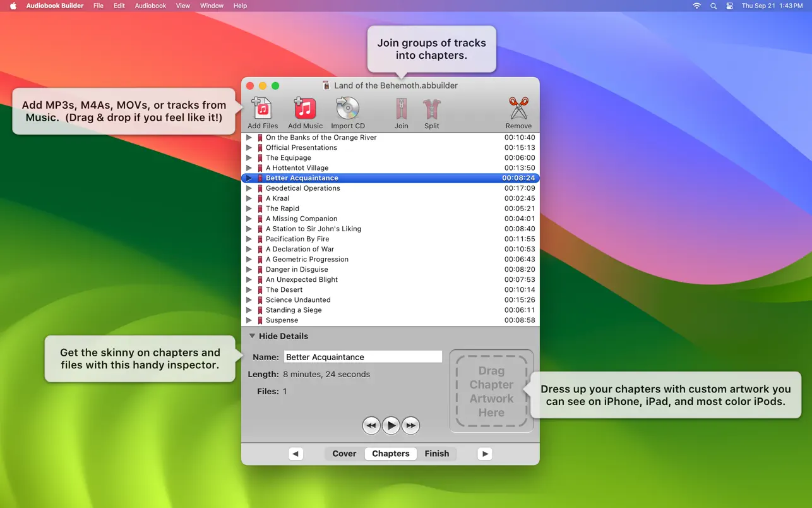Viewport: 812px width, 508px height.
Task: Switch to the Finish tab
Action: 436,454
